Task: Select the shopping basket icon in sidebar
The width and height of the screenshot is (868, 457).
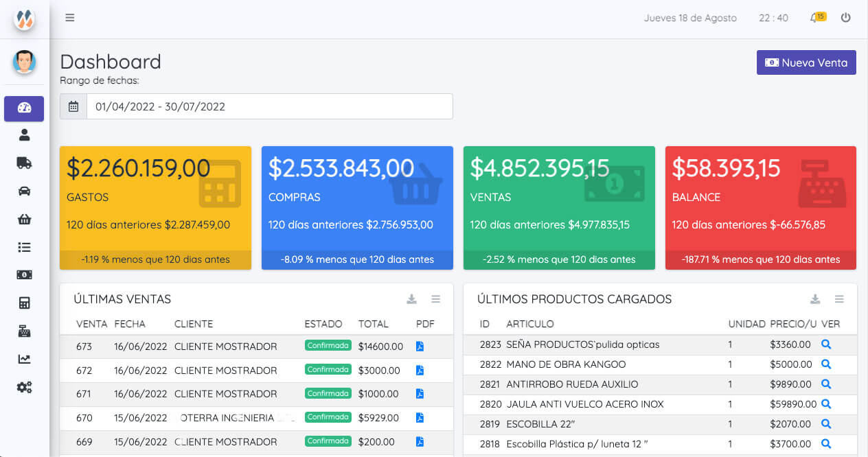Action: point(24,220)
